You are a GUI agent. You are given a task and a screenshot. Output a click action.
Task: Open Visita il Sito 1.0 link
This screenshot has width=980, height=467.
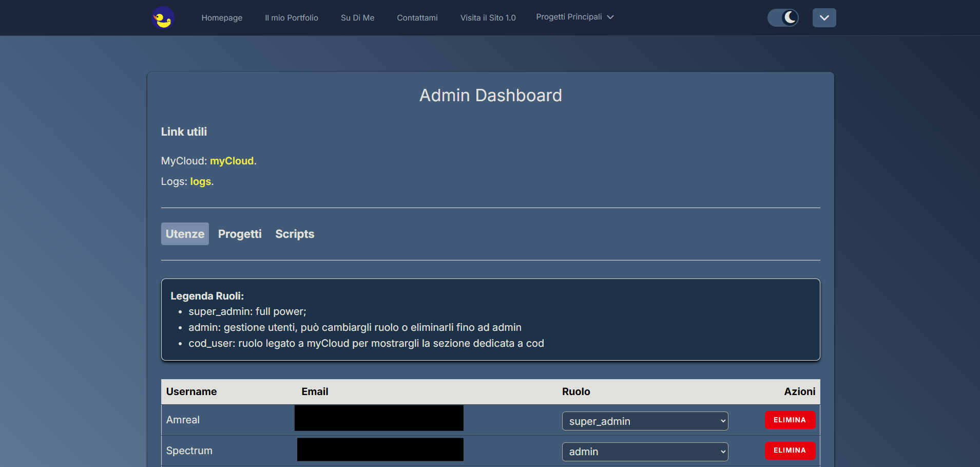pyautogui.click(x=488, y=17)
